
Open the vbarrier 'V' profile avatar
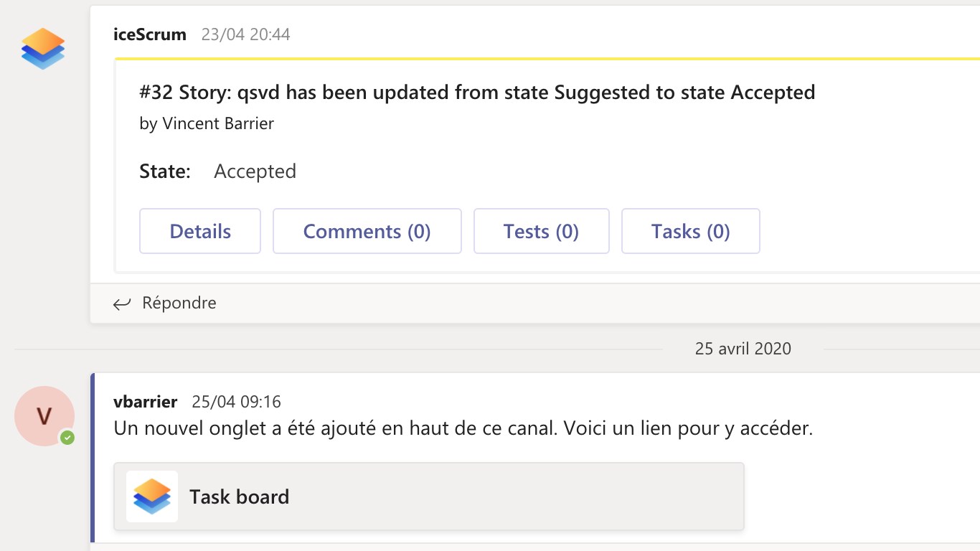[44, 416]
